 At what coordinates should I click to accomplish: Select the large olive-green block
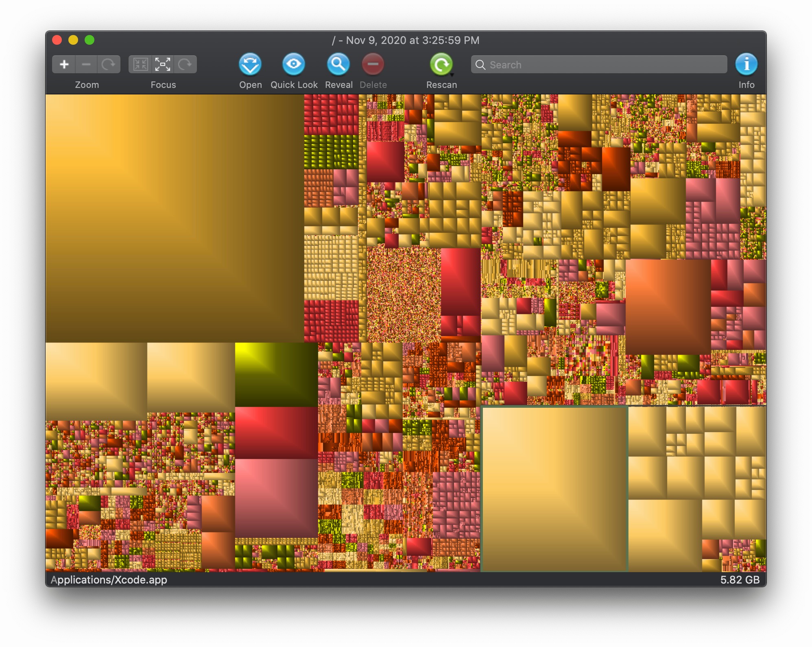276,374
